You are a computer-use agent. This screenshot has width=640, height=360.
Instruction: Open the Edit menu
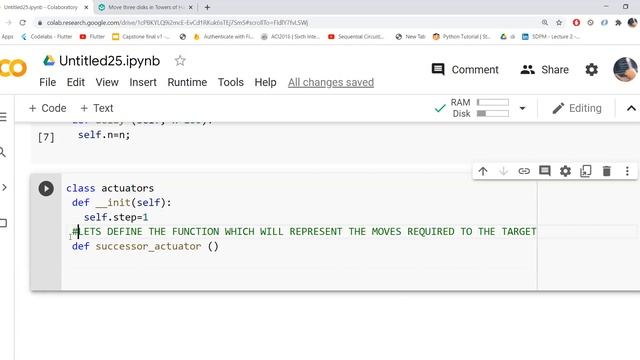(x=76, y=82)
